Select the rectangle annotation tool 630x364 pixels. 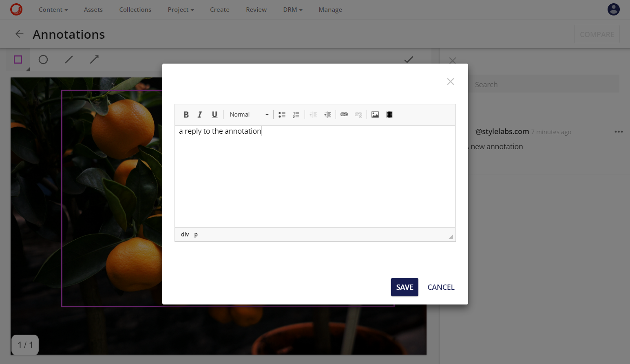pos(18,60)
